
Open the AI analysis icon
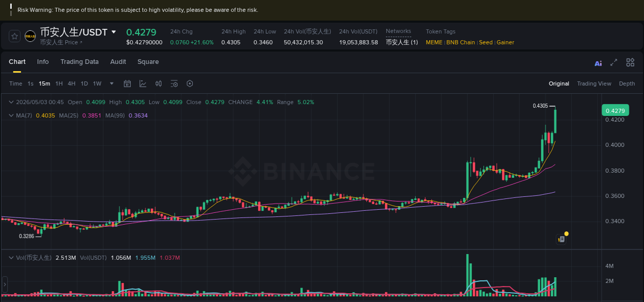pyautogui.click(x=598, y=63)
